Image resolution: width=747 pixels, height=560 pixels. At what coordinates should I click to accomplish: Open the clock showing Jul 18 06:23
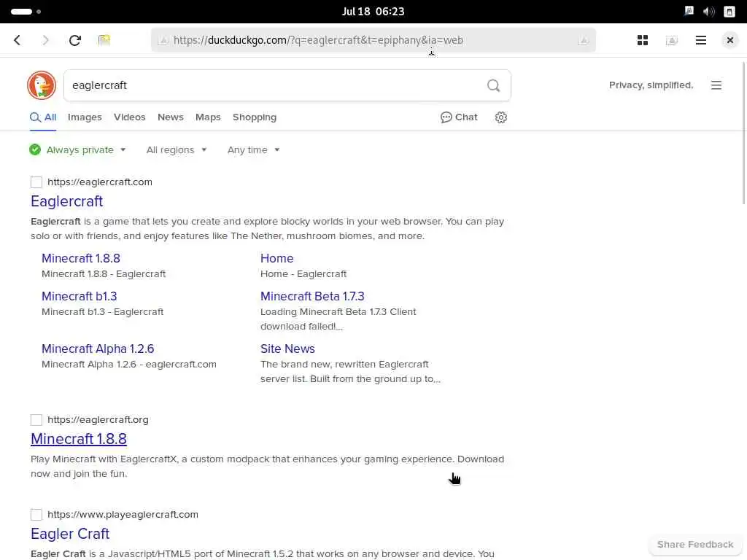pos(373,12)
